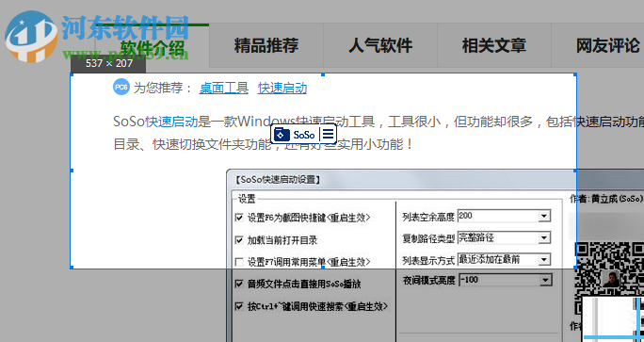Click the 为您推荐 label text
The image size is (644, 342).
tap(163, 88)
